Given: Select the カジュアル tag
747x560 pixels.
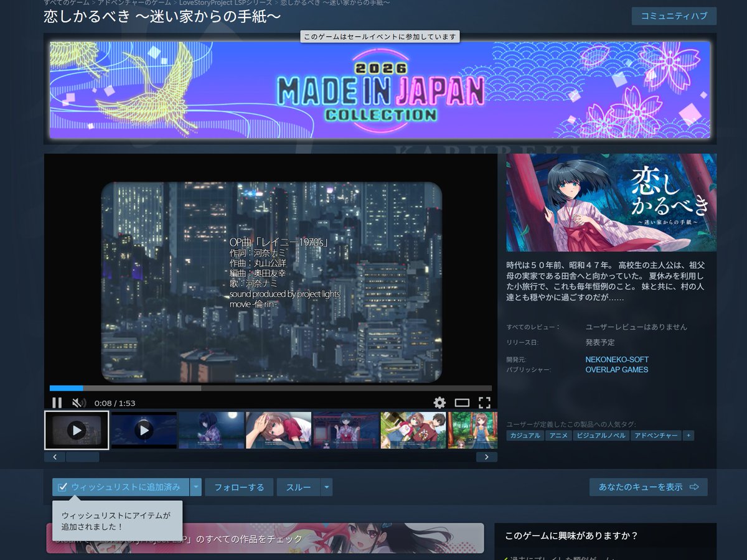Looking at the screenshot, I should pyautogui.click(x=525, y=436).
